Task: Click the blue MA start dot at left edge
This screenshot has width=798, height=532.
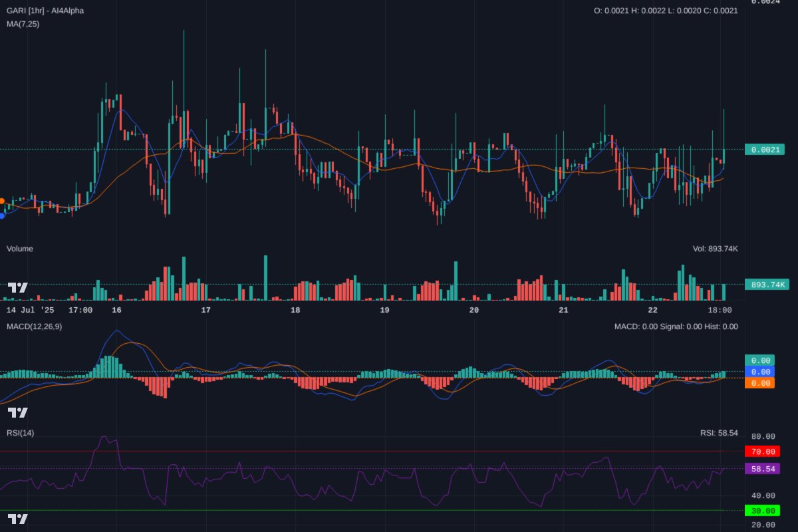Action: (2, 215)
